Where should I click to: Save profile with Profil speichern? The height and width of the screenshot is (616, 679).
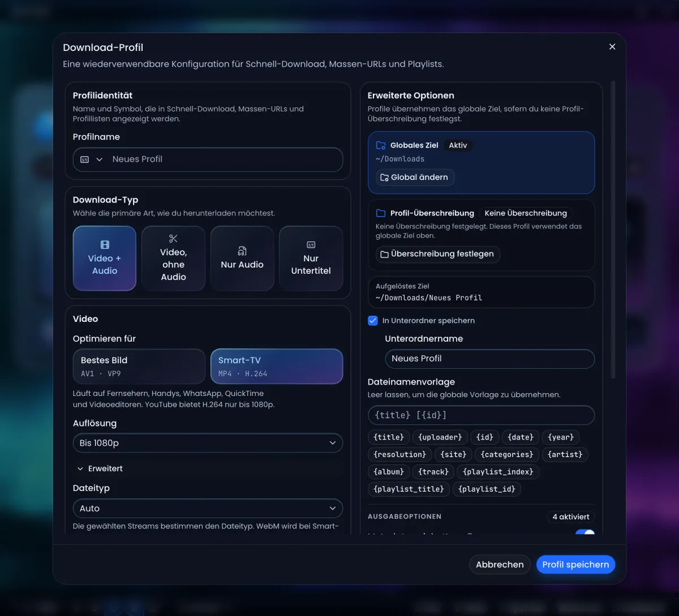[x=575, y=565]
